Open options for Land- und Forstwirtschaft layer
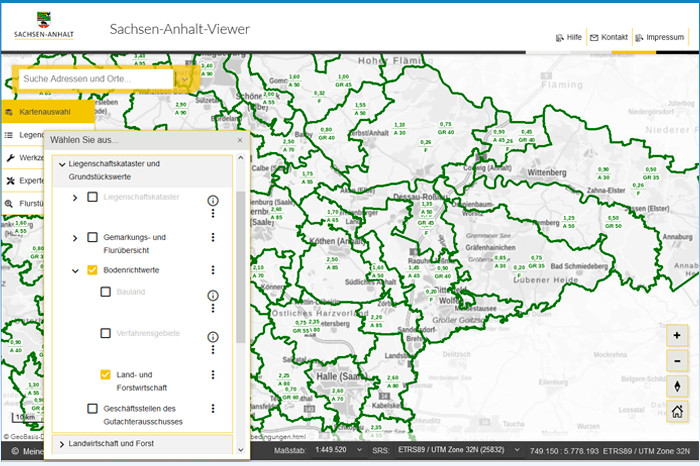The image size is (700, 466). click(213, 375)
